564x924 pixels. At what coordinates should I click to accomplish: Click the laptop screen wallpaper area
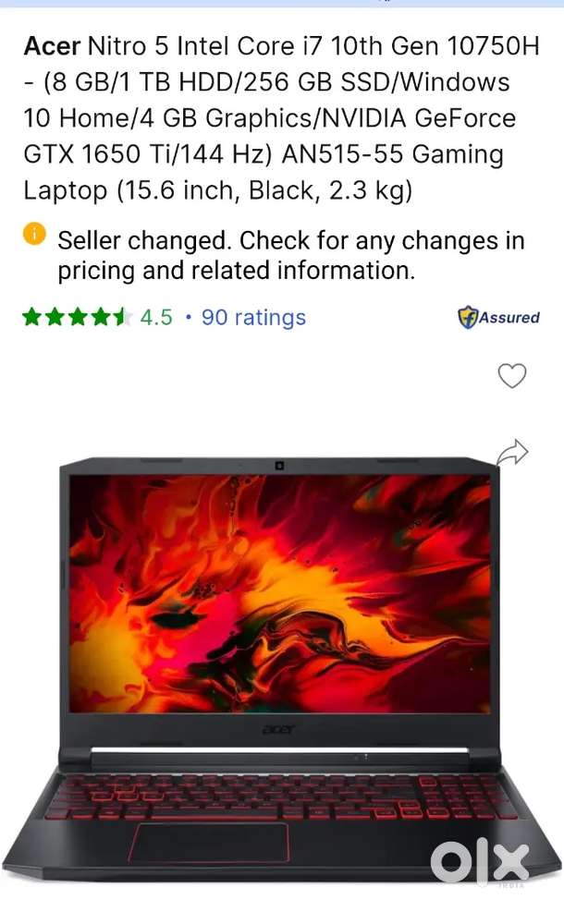279,594
